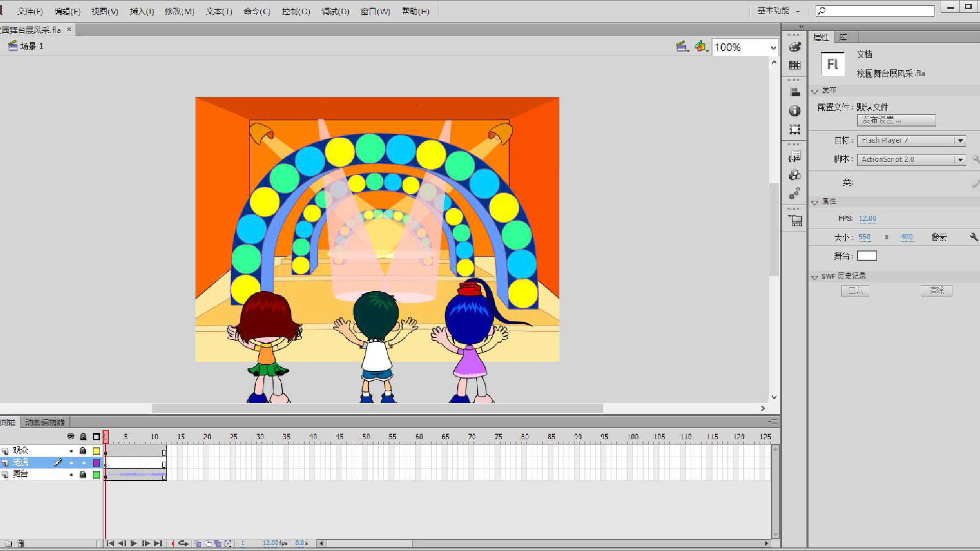This screenshot has height=551, width=980.
Task: Open the 基本功能 workspace dropdown
Action: [778, 11]
